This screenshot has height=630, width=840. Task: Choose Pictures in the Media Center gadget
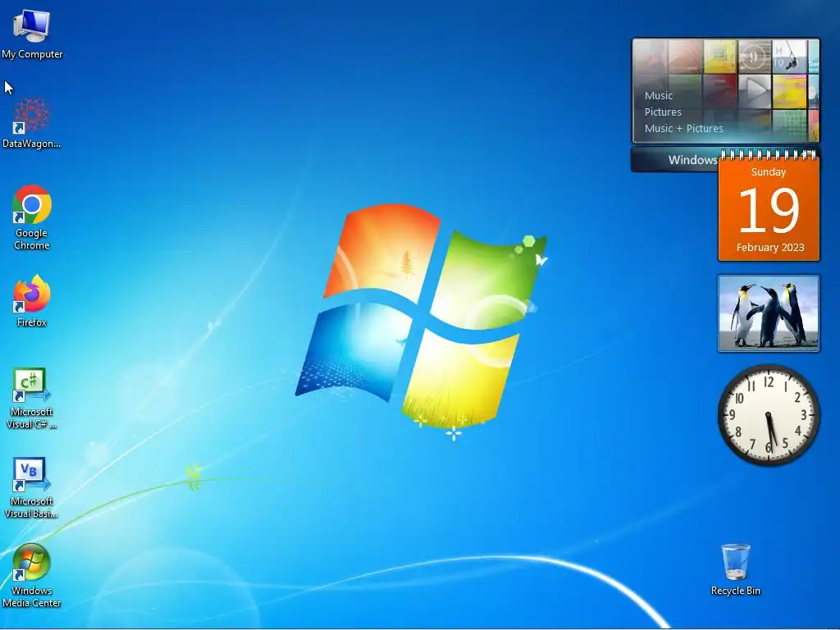coord(663,112)
